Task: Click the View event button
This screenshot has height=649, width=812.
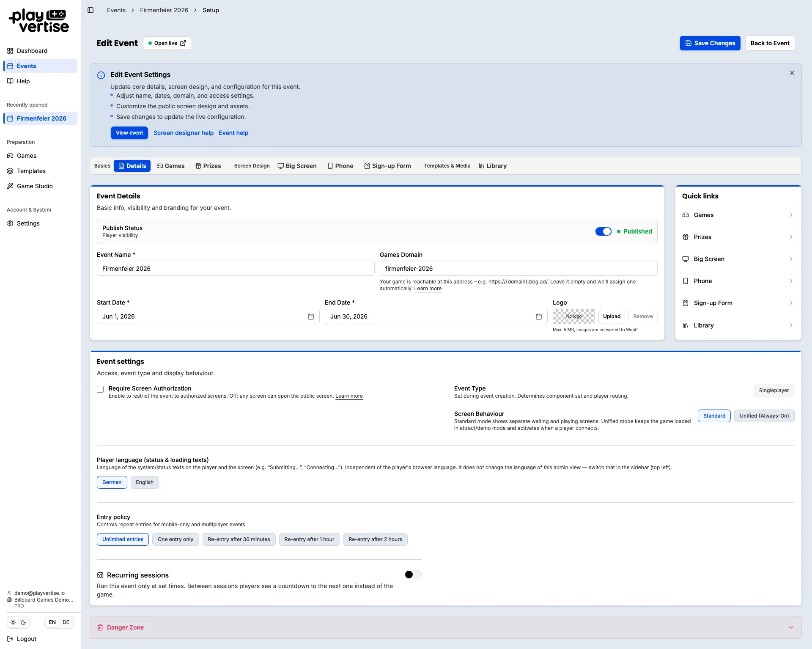Action: 129,133
